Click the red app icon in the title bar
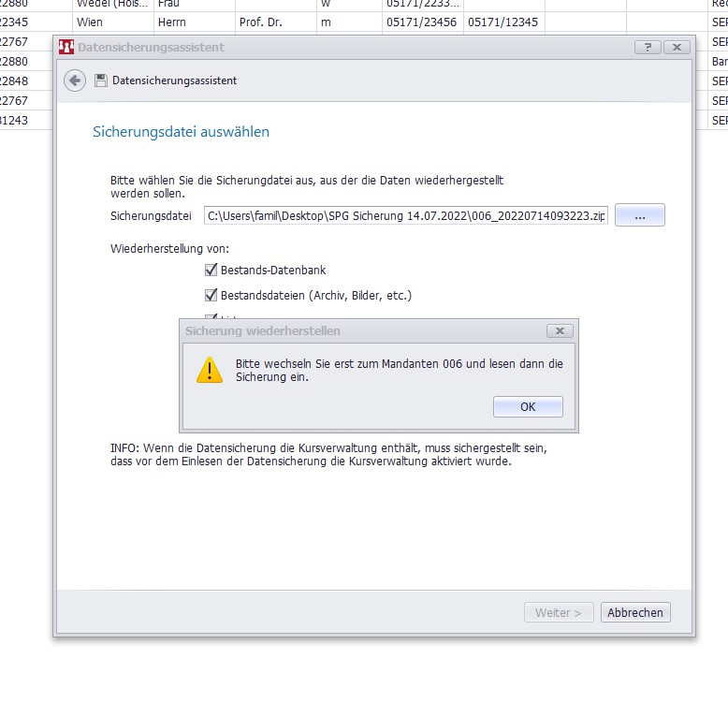The width and height of the screenshot is (728, 703). click(66, 47)
